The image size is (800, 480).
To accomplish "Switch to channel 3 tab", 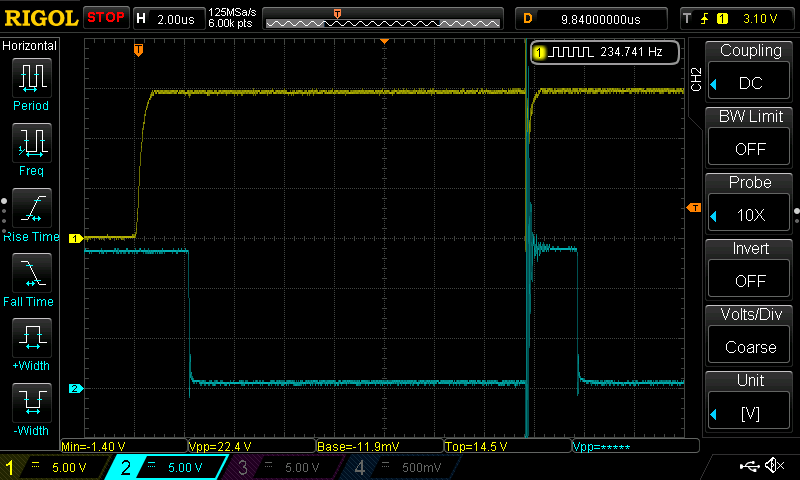I will (283, 467).
